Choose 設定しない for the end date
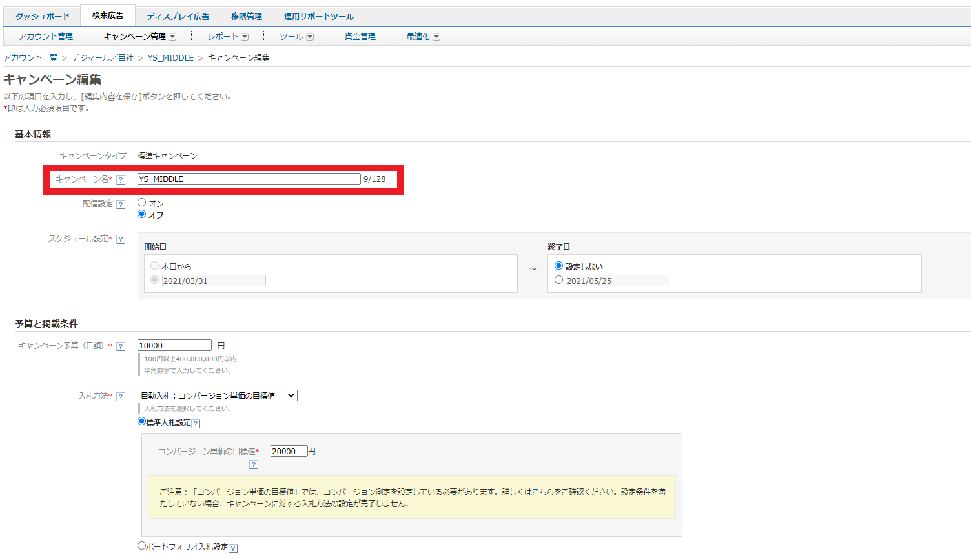Screen dimensions: 971x560 [559, 266]
